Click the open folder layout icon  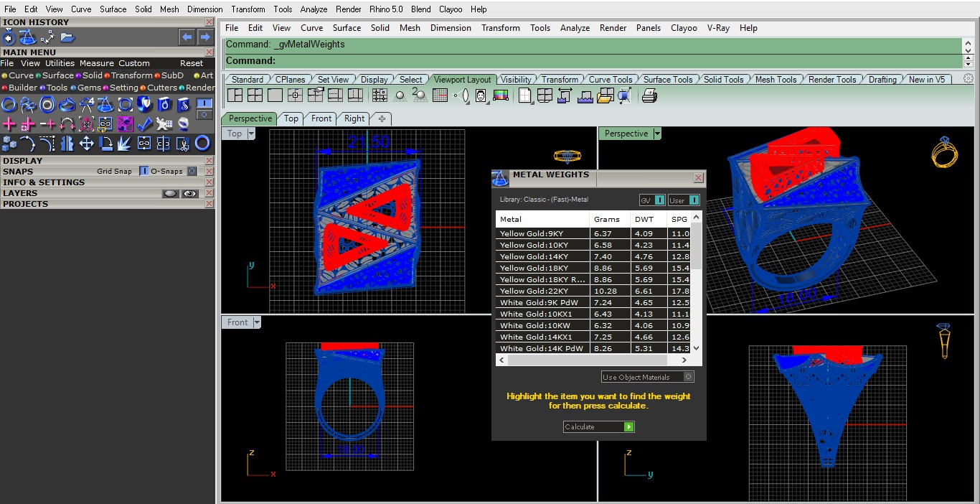[x=605, y=95]
